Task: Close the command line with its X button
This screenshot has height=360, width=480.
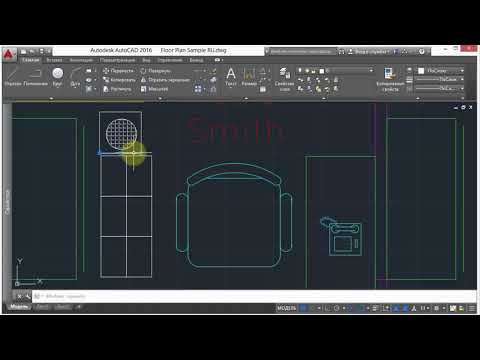Action: 19,296
